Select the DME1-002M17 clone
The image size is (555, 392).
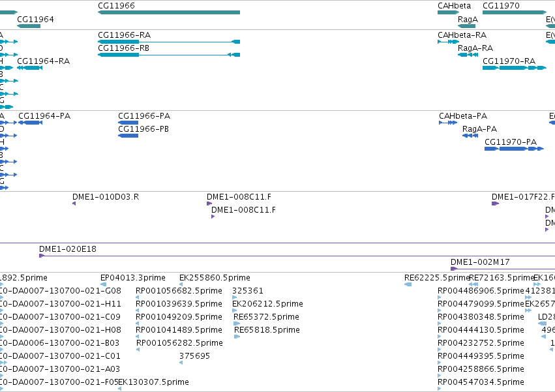click(503, 269)
